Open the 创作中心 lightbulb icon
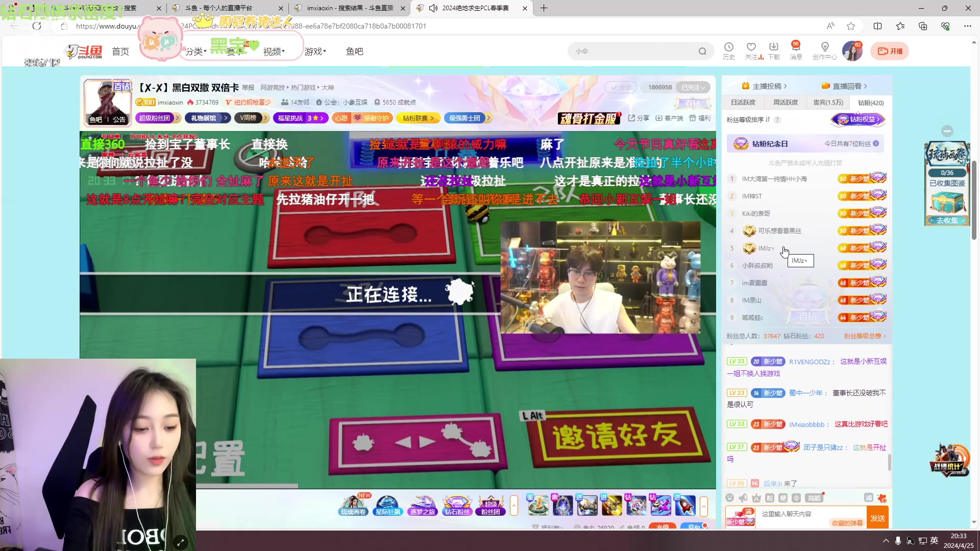980x551 pixels. coord(824,47)
